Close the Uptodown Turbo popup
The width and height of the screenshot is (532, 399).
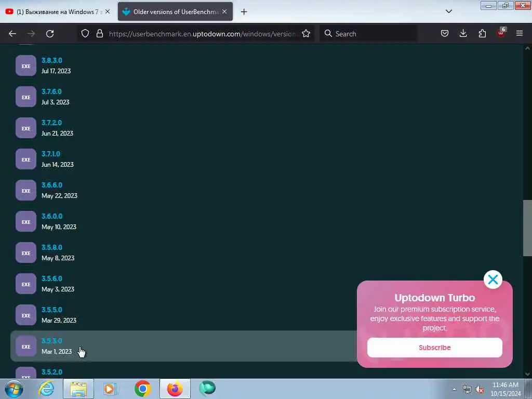coord(493,280)
